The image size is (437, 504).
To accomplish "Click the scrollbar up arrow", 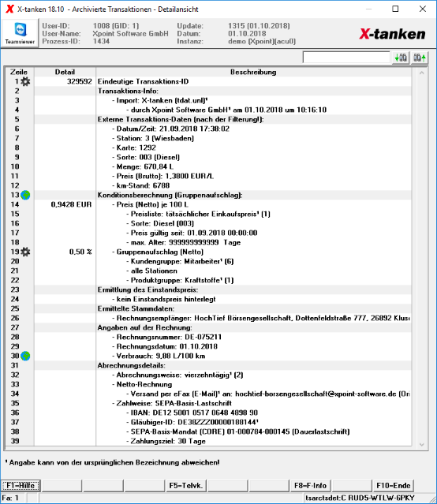I will pyautogui.click(x=421, y=73).
